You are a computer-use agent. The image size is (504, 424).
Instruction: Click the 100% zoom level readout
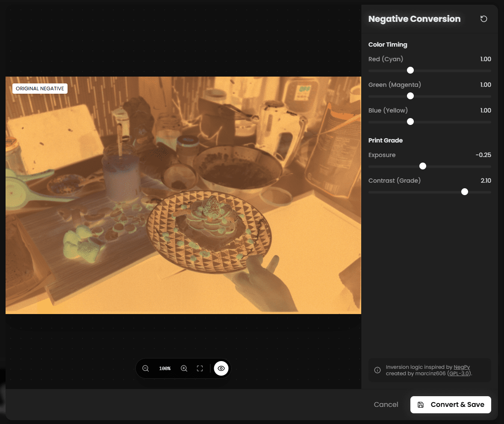pos(165,368)
